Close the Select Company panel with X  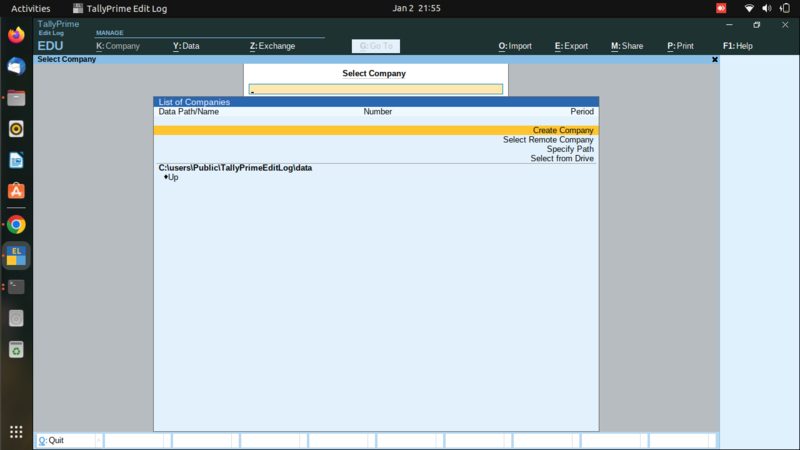pos(714,60)
